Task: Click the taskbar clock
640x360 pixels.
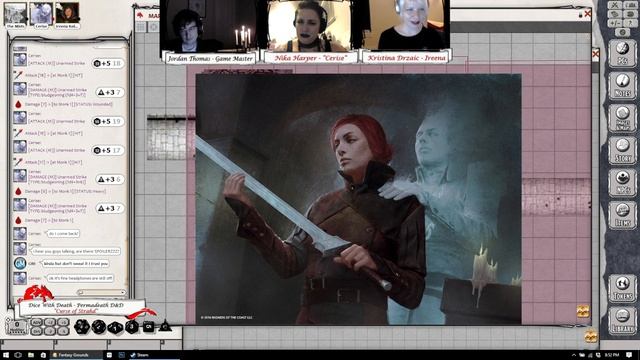Action: [x=613, y=355]
